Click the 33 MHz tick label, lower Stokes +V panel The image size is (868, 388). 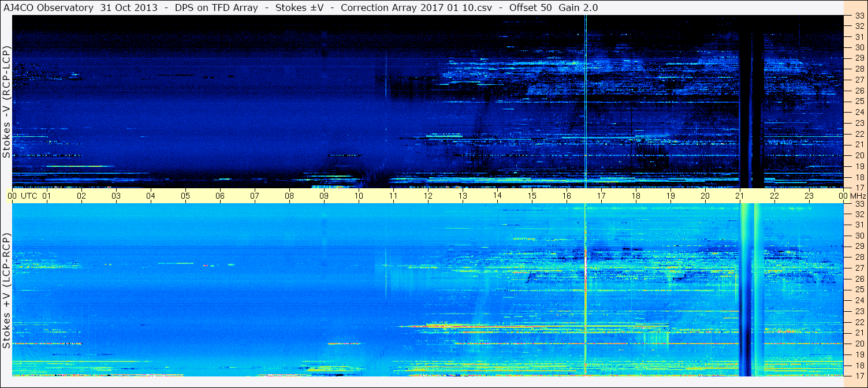859,204
